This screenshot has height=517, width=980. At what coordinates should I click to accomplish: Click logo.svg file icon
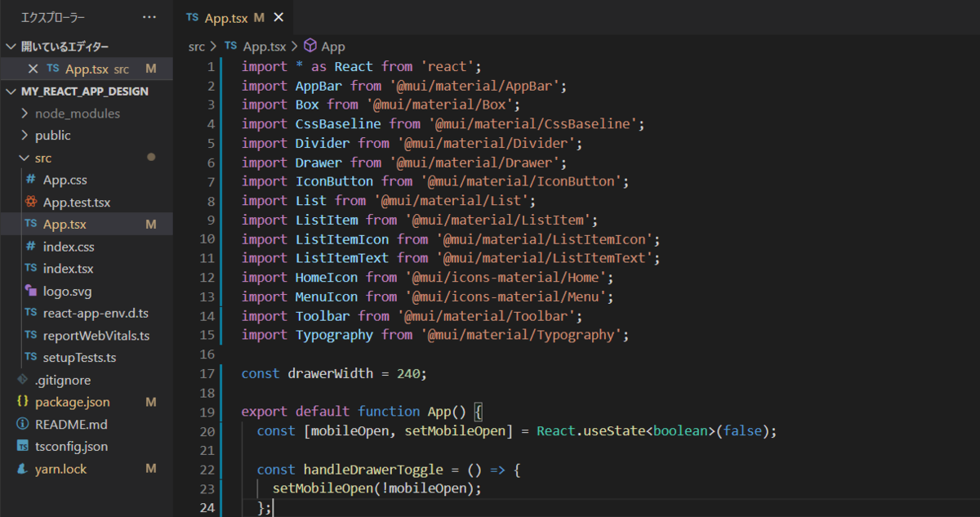coord(30,291)
